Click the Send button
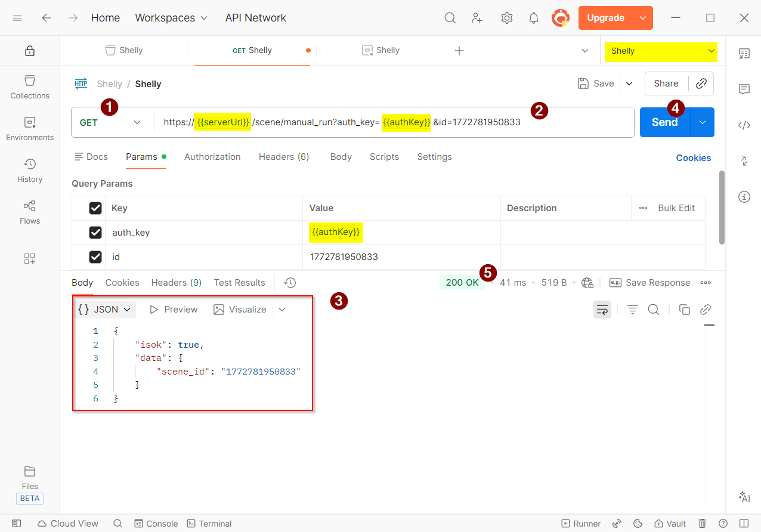This screenshot has width=761, height=532. coord(664,122)
